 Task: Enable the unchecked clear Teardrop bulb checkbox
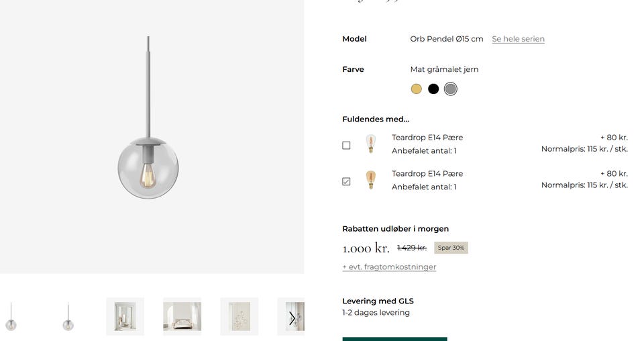tap(346, 145)
